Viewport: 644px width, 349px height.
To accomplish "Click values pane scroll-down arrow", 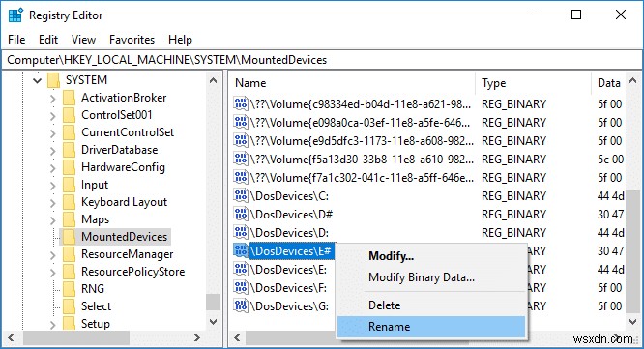I will (633, 322).
